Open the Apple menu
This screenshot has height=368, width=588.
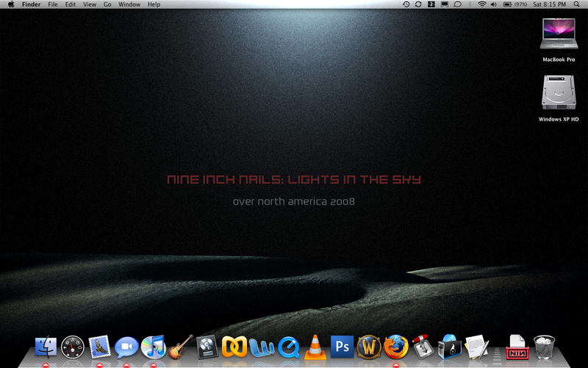coord(11,4)
